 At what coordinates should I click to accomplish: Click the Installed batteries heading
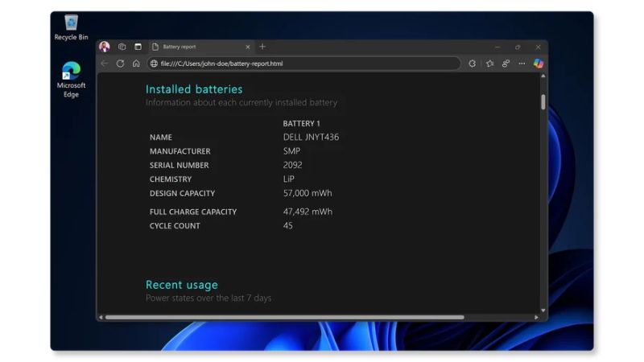194,89
